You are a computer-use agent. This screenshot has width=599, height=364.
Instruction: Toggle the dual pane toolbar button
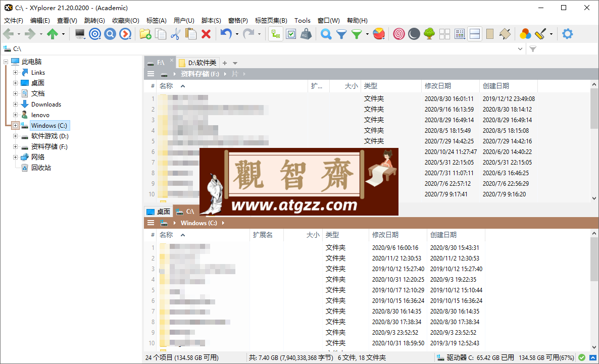pos(475,34)
